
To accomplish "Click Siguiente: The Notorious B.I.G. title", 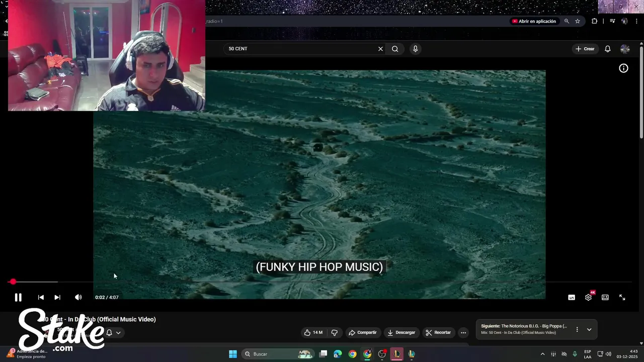I will 524,326.
